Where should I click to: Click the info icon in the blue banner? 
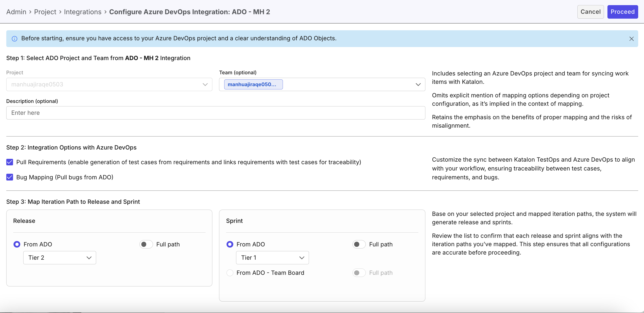(x=14, y=38)
